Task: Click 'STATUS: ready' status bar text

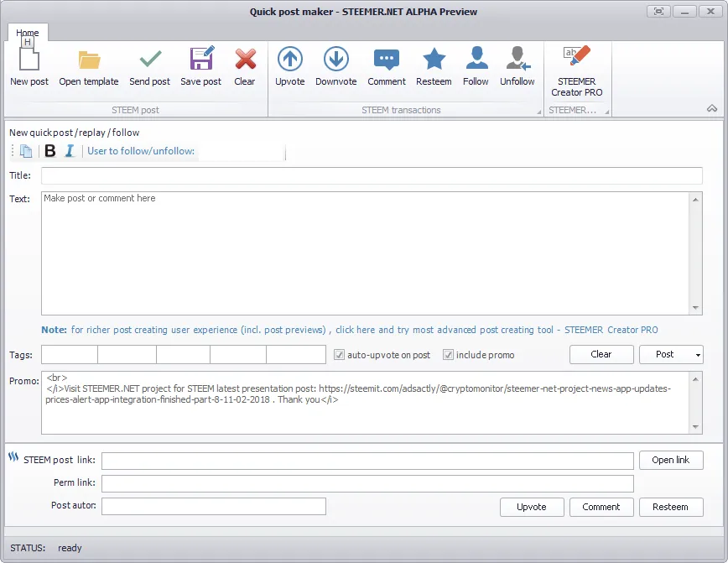Action: [46, 548]
